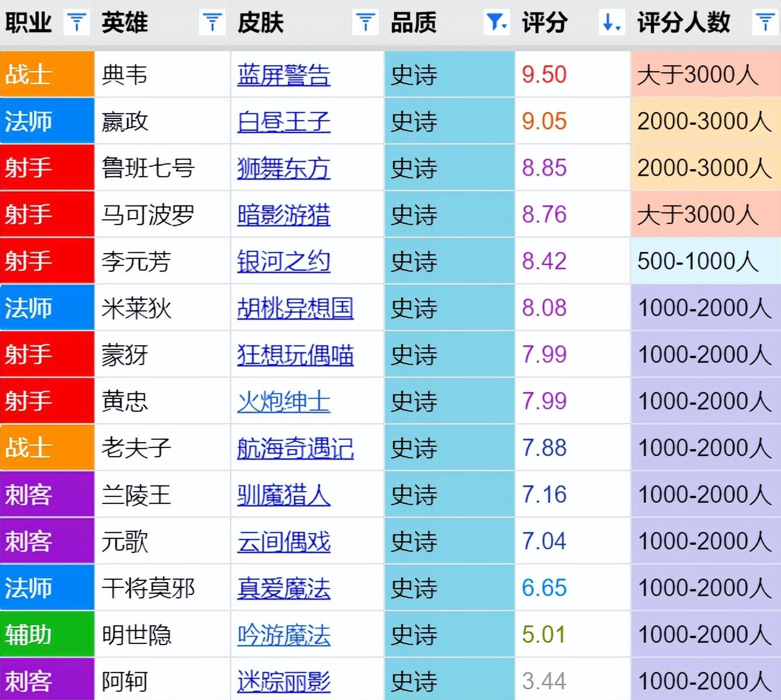The width and height of the screenshot is (781, 700).
Task: Open the 银河之约 skin link
Action: [284, 261]
